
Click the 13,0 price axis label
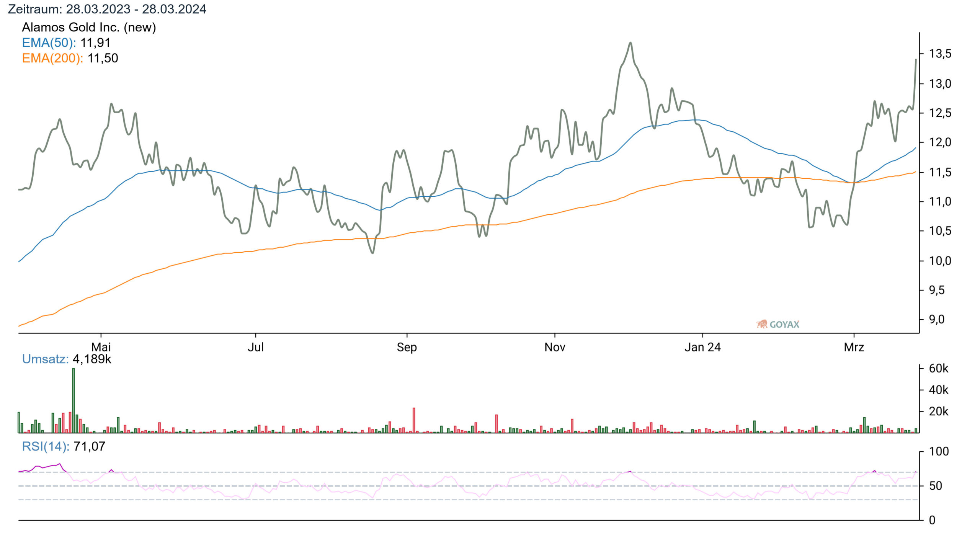point(940,83)
